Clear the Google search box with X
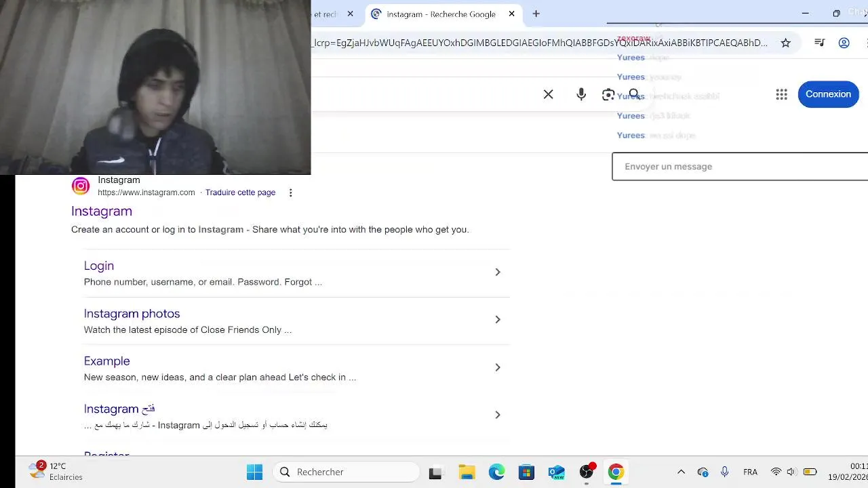 (x=548, y=94)
